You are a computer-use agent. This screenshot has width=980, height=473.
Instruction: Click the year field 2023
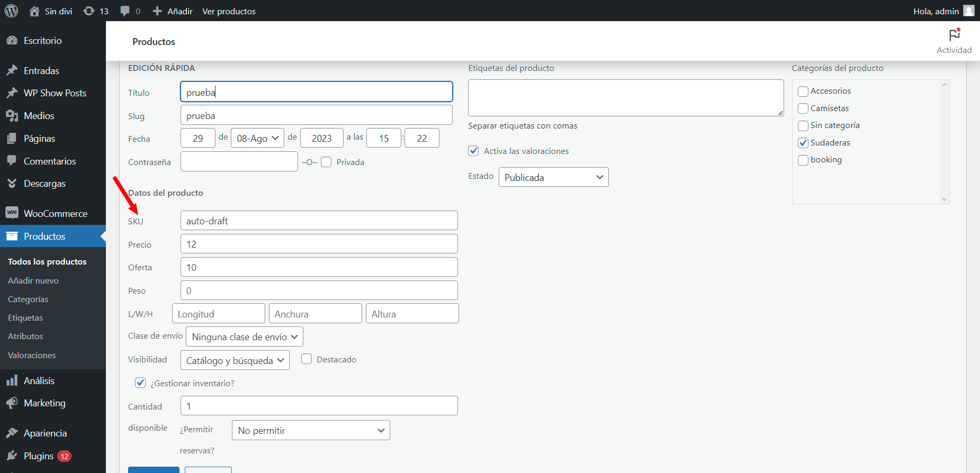322,138
